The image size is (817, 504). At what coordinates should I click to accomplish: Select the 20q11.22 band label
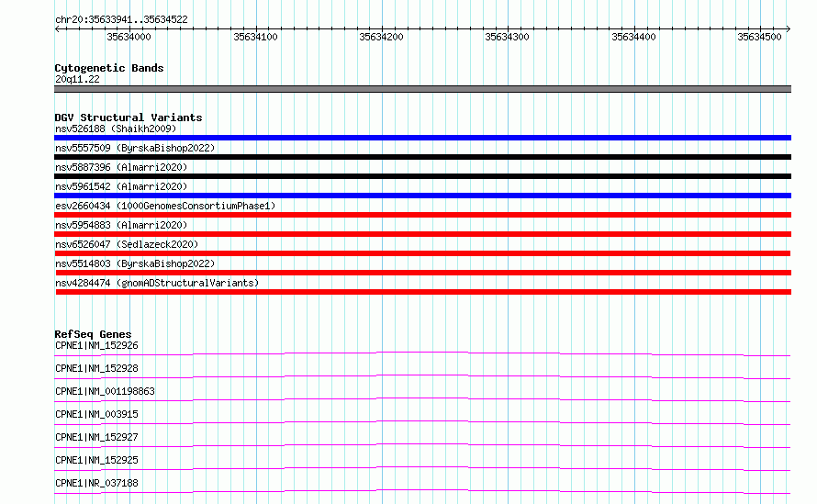coord(77,79)
